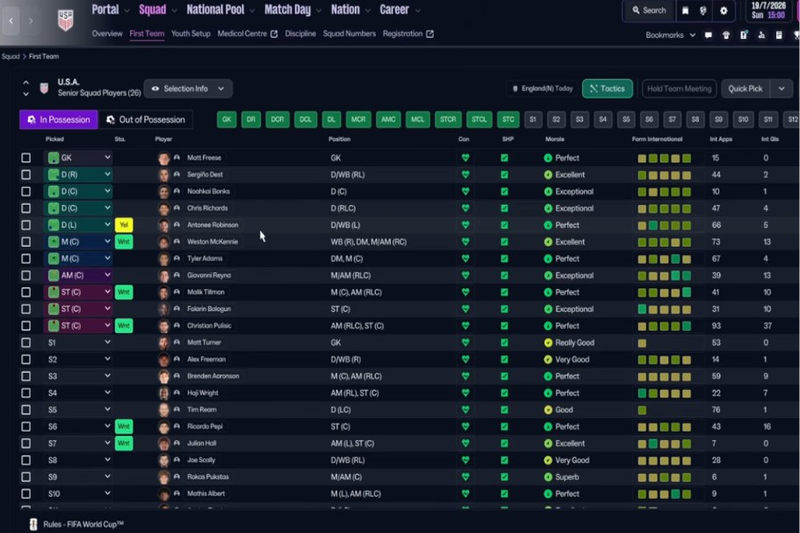Click the Search field
Viewport: 800px width, 533px height.
pos(649,11)
